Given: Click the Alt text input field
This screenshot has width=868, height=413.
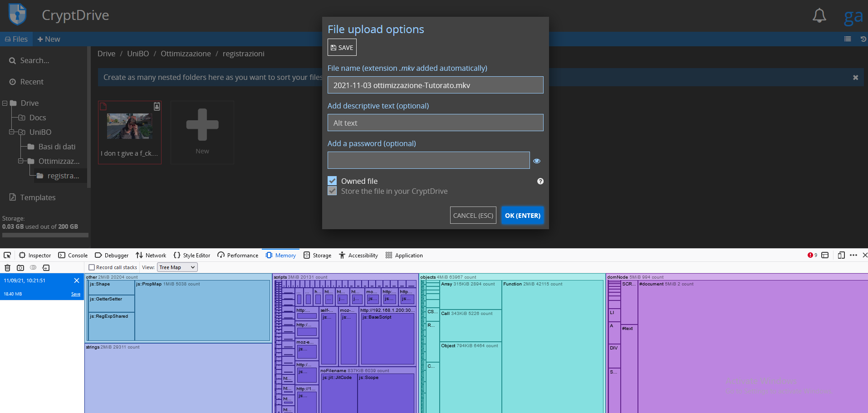Looking at the screenshot, I should (435, 123).
